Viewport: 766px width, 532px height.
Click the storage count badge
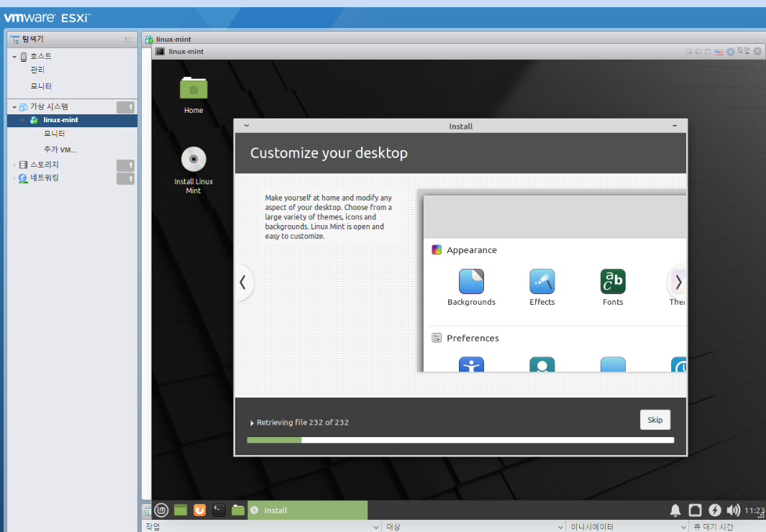pyautogui.click(x=126, y=165)
